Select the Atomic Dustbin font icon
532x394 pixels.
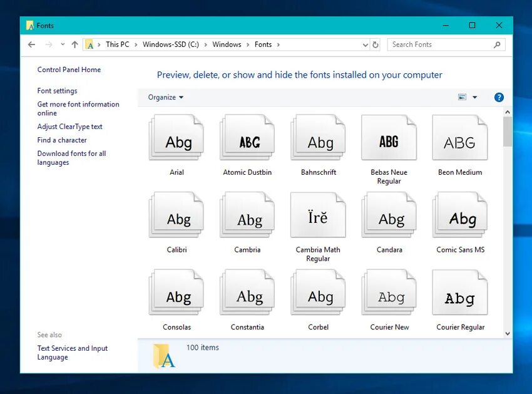click(x=247, y=138)
